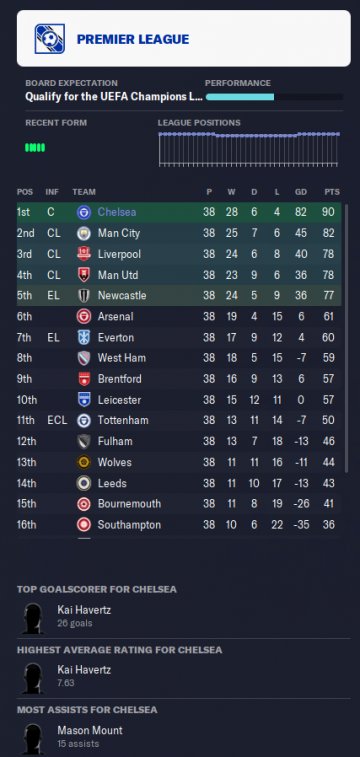Open the Premier League header title

click(133, 39)
